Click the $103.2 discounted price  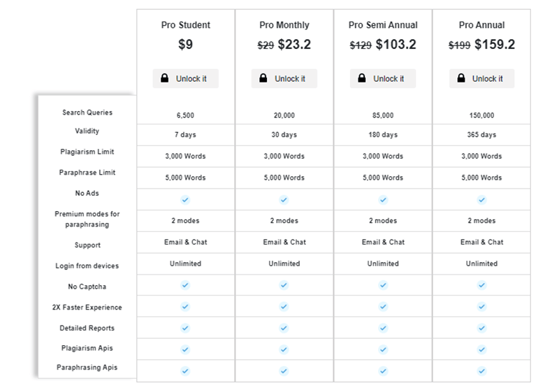tap(396, 45)
